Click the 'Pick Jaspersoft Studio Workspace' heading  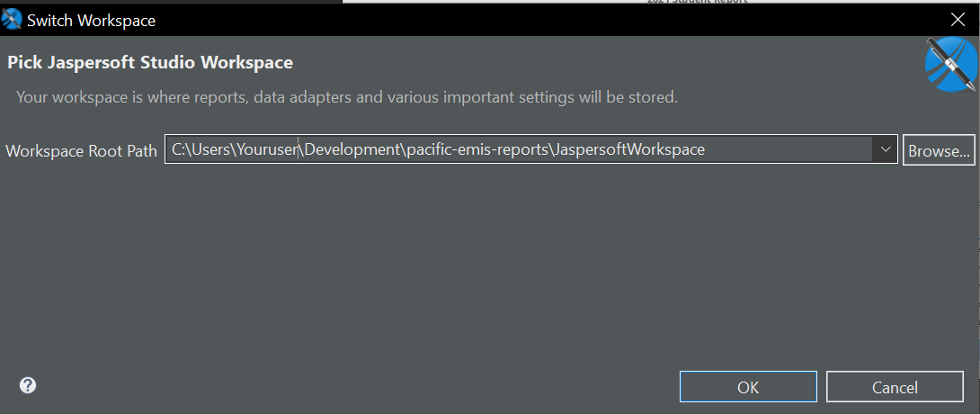pos(150,63)
